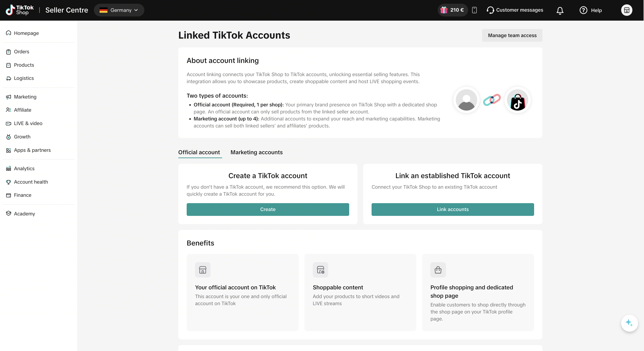
Task: Click the 'Official account (Required, 1 per shop):' text
Action: pos(238,105)
